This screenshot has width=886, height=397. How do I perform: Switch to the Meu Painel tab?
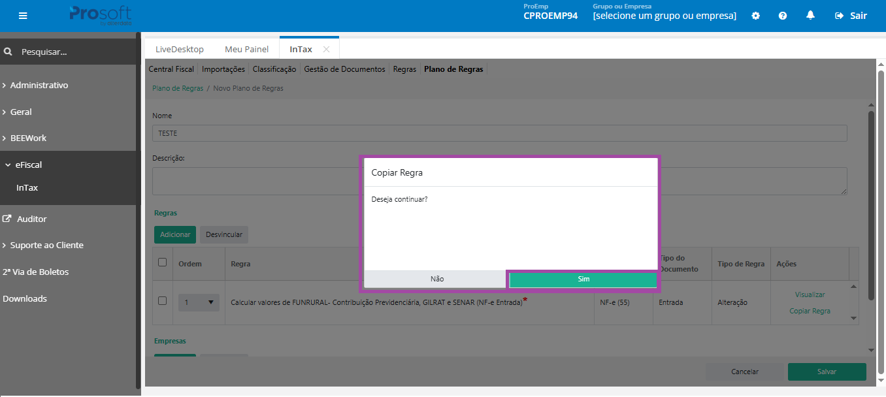(246, 49)
